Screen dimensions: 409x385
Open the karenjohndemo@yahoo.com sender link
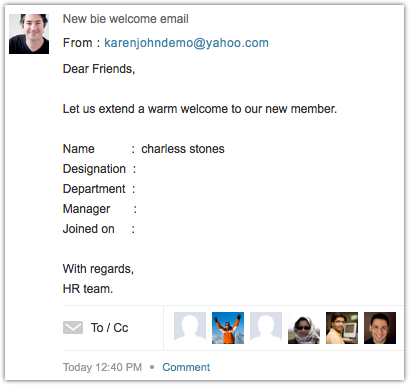(186, 43)
